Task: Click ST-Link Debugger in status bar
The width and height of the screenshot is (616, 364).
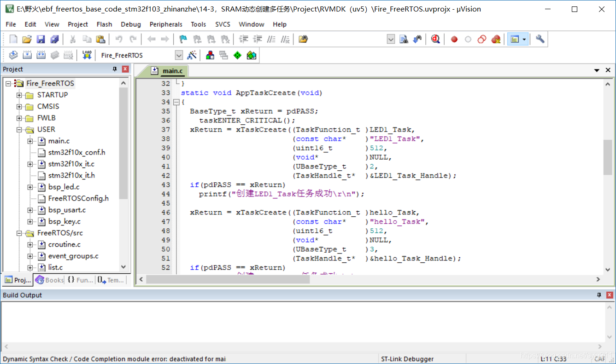Action: coord(407,359)
